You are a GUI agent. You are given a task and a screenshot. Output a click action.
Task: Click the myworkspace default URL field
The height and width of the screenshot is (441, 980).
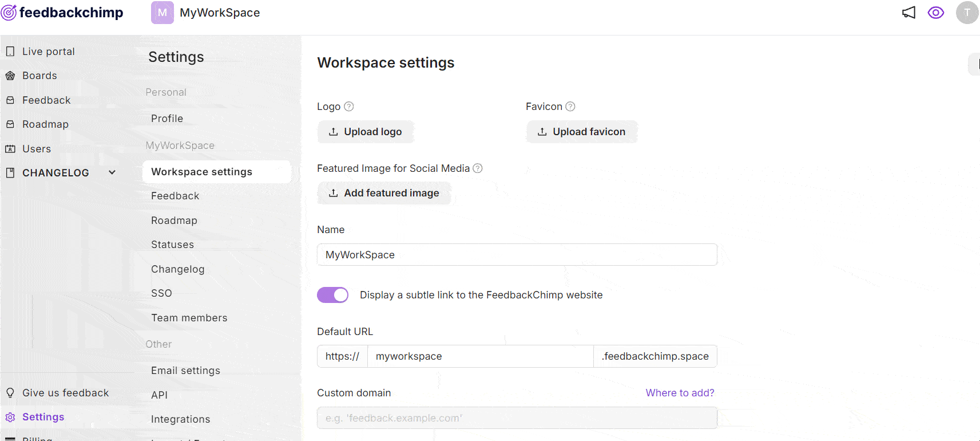tap(481, 356)
